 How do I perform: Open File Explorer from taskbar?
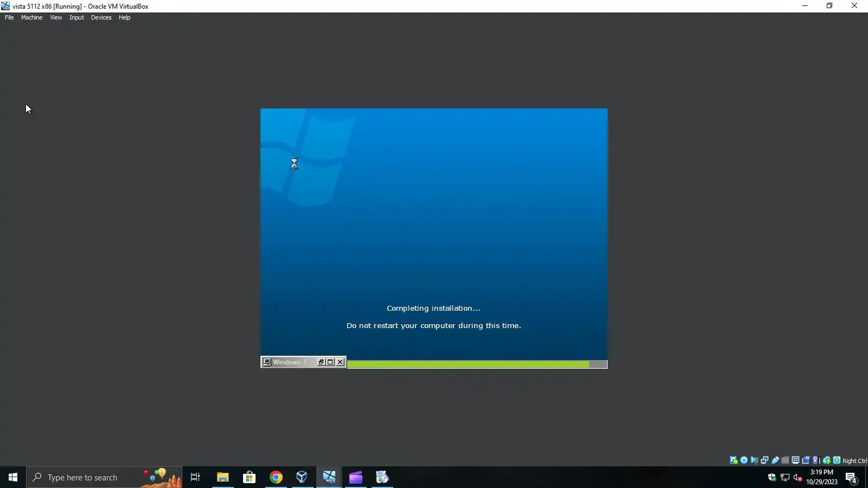[x=222, y=477]
